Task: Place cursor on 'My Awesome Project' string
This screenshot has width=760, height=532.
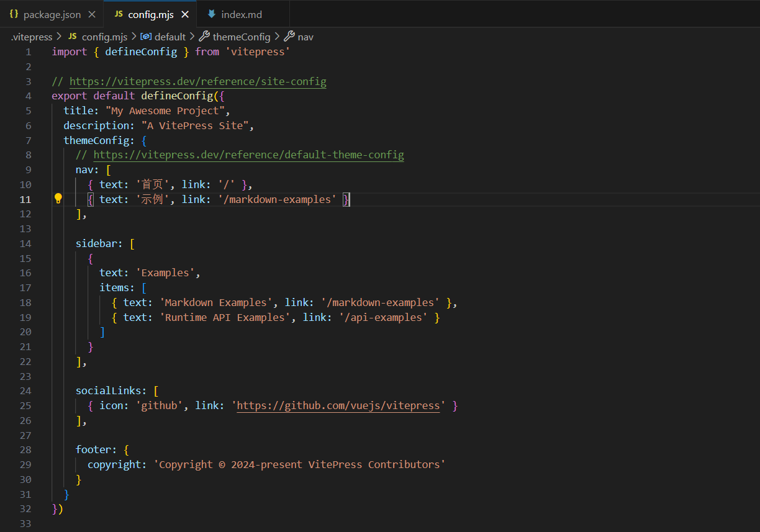Action: tap(165, 110)
